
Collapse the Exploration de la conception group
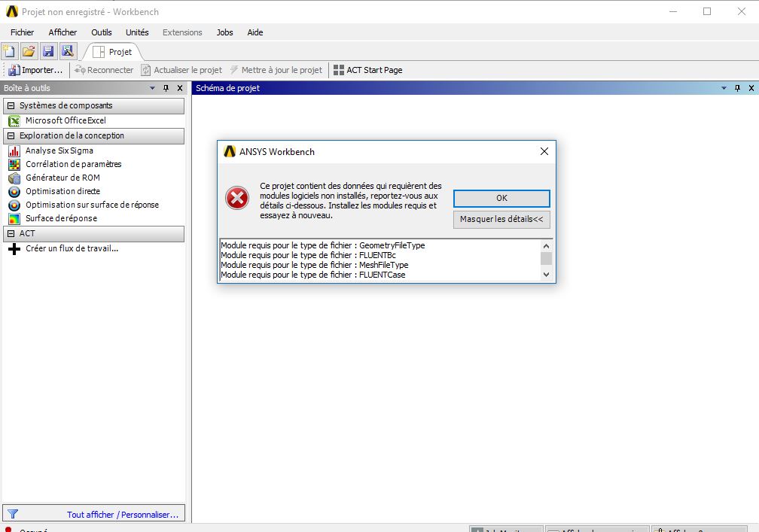11,136
